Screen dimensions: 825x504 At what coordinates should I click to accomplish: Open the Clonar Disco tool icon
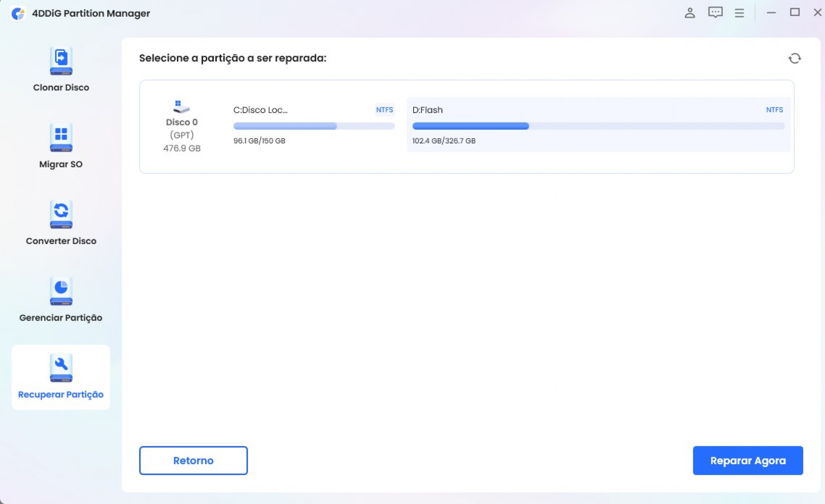click(61, 61)
